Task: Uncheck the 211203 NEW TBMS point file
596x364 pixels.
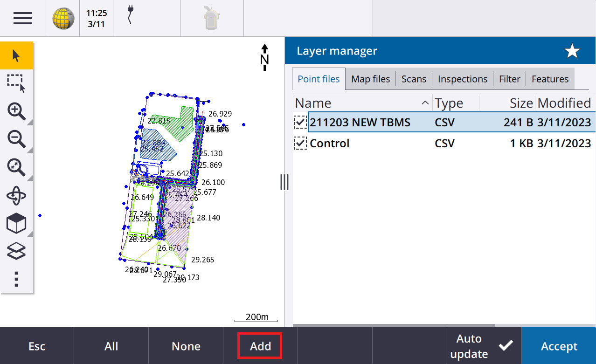Action: [300, 122]
